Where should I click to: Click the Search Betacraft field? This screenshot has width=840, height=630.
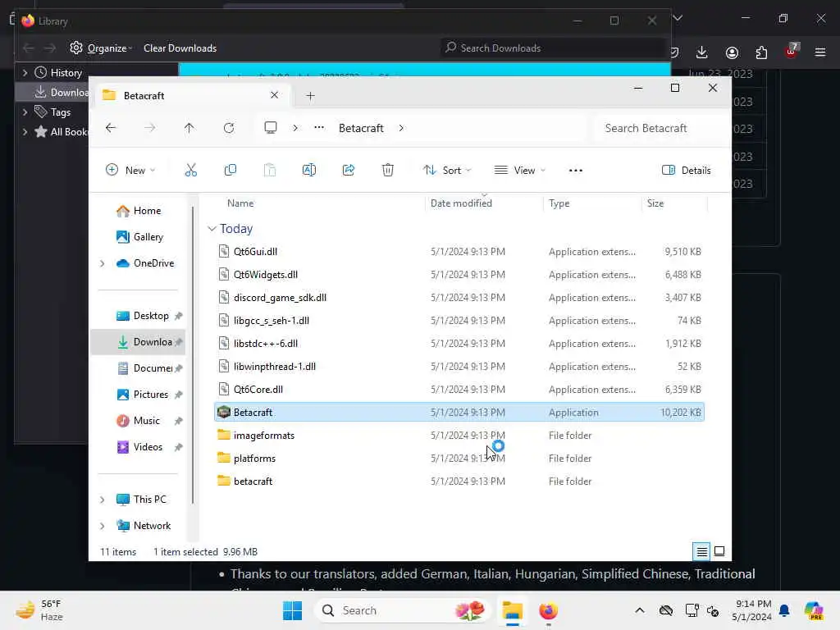(660, 128)
